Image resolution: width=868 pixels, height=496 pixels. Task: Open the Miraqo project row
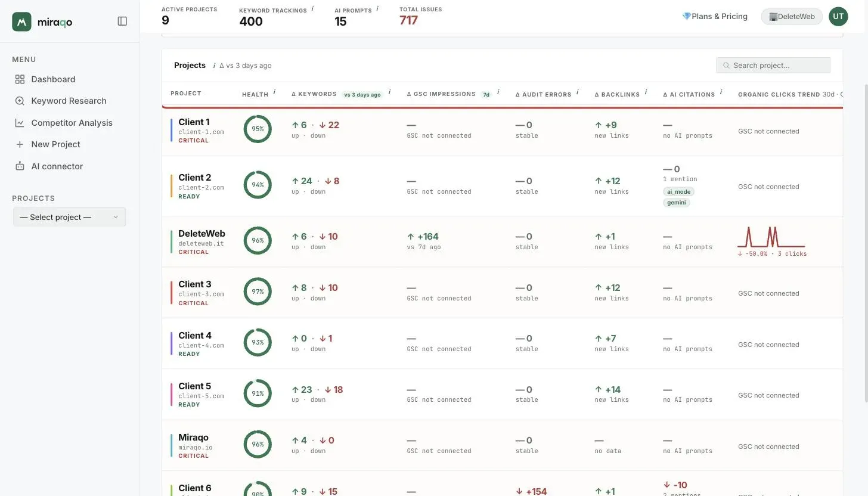tap(502, 445)
